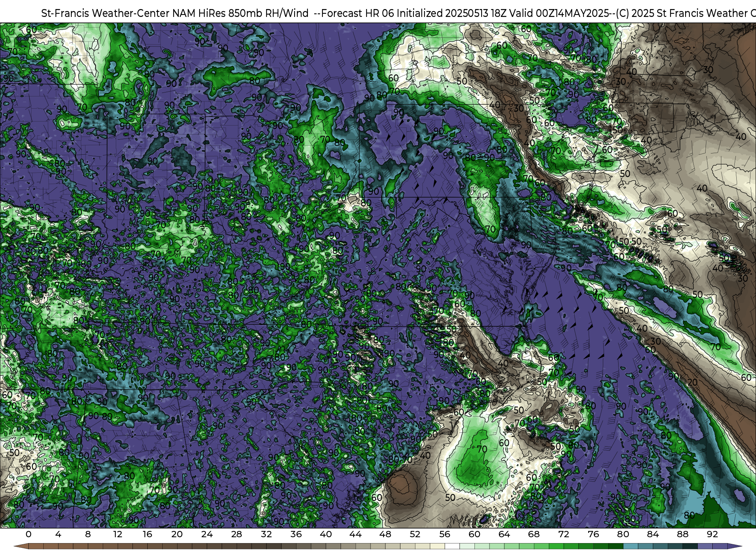
Task: Click the colorbar tick label 64
Action: [x=504, y=534]
